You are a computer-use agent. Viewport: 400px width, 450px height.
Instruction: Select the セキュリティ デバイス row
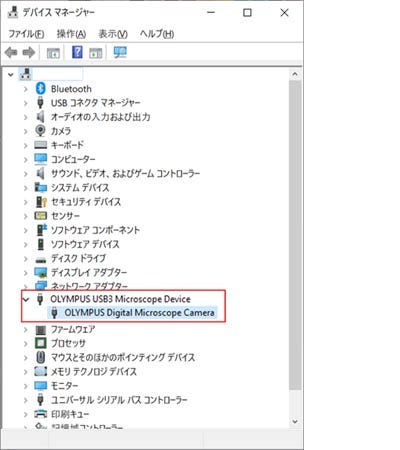(x=86, y=202)
